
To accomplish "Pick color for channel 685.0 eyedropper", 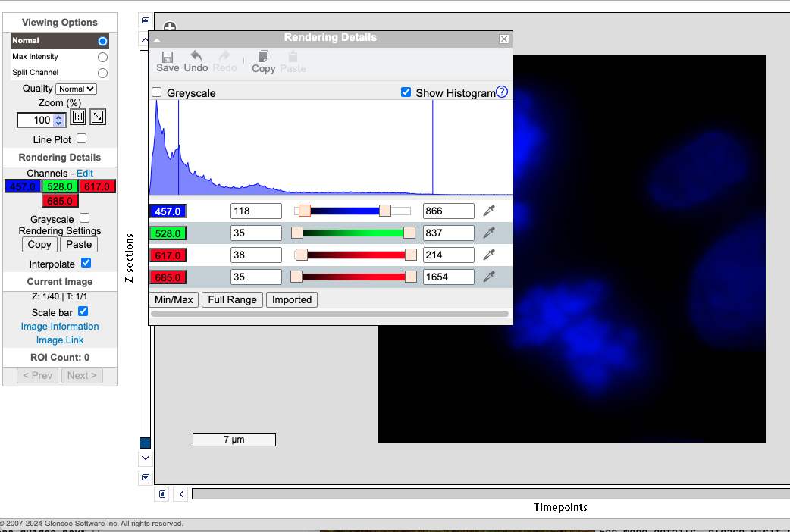I will [489, 277].
